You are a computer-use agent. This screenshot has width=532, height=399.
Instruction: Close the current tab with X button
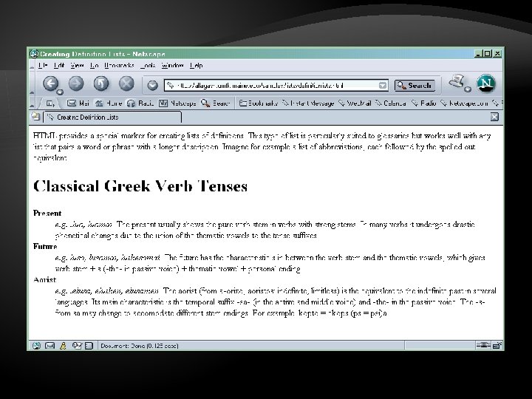click(x=494, y=117)
